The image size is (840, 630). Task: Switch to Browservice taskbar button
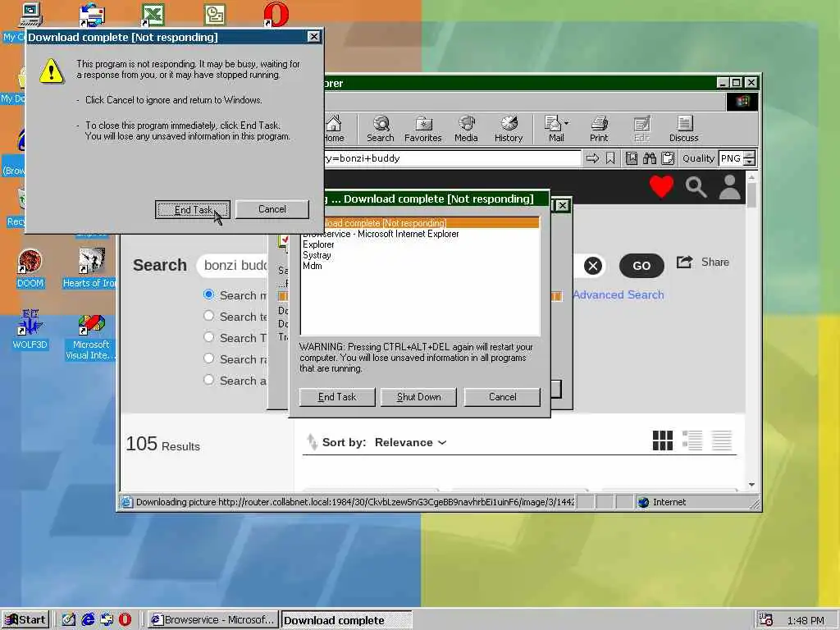point(212,620)
